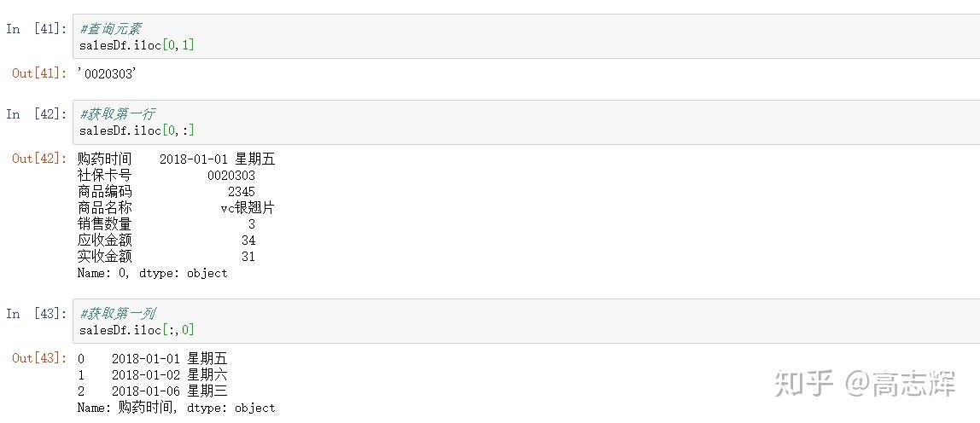The image size is (980, 423).
Task: Select the In [41] cell prompt
Action: [36, 29]
